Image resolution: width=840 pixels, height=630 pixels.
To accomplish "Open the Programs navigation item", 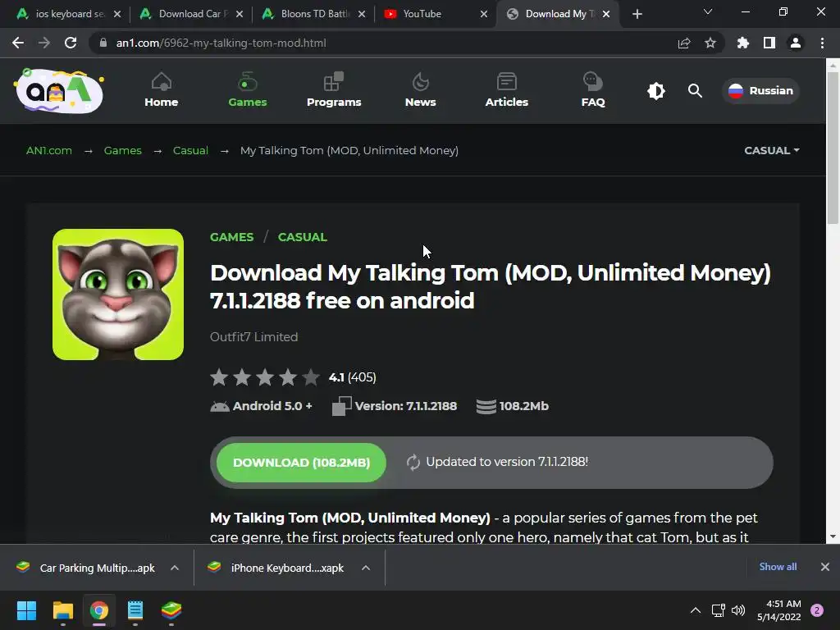I will click(334, 90).
